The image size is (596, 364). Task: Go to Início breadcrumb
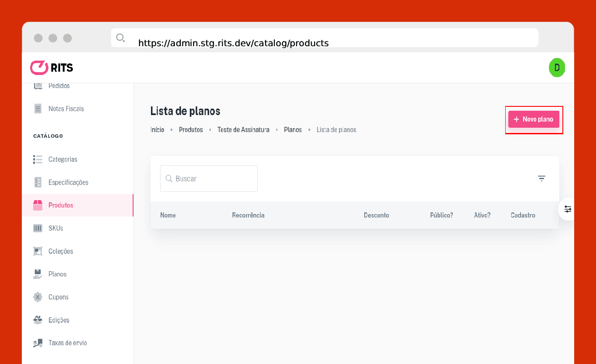158,130
